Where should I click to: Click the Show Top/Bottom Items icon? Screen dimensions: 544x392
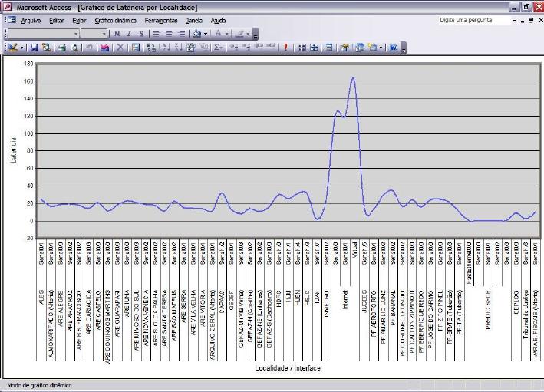click(204, 48)
